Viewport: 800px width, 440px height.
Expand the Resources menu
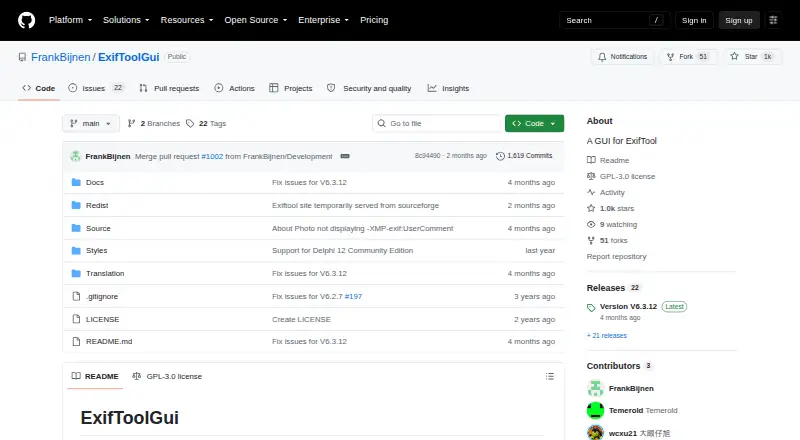click(x=187, y=20)
